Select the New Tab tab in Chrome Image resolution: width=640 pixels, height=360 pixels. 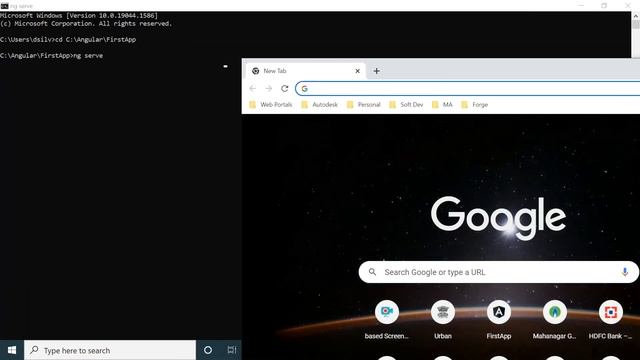pos(306,71)
